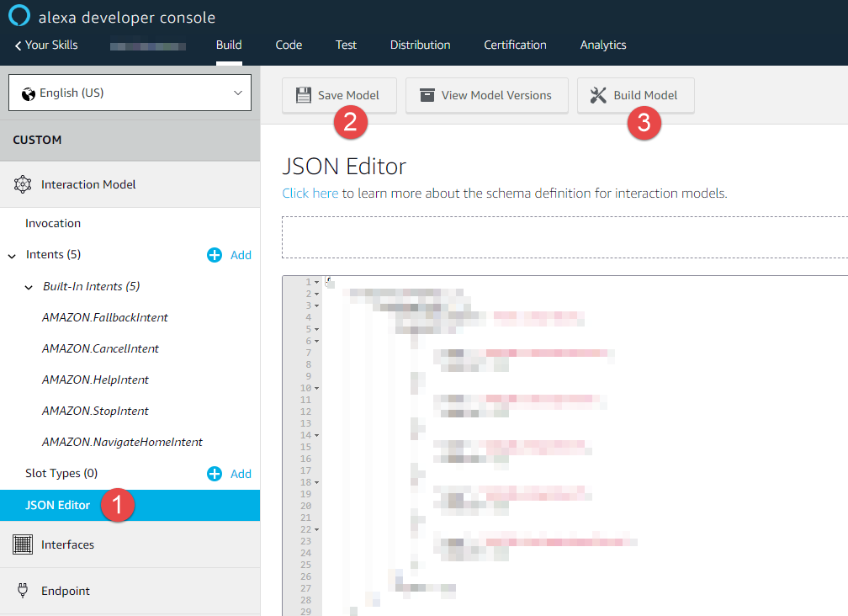The image size is (848, 616).
Task: Click the Interaction Model atom icon
Action: [23, 184]
